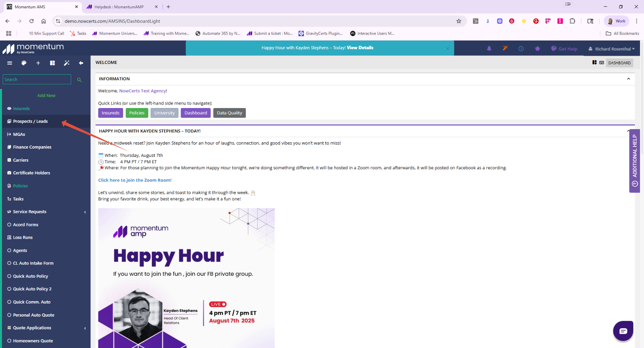Click Add New in the sidebar
644x348 pixels.
[46, 95]
